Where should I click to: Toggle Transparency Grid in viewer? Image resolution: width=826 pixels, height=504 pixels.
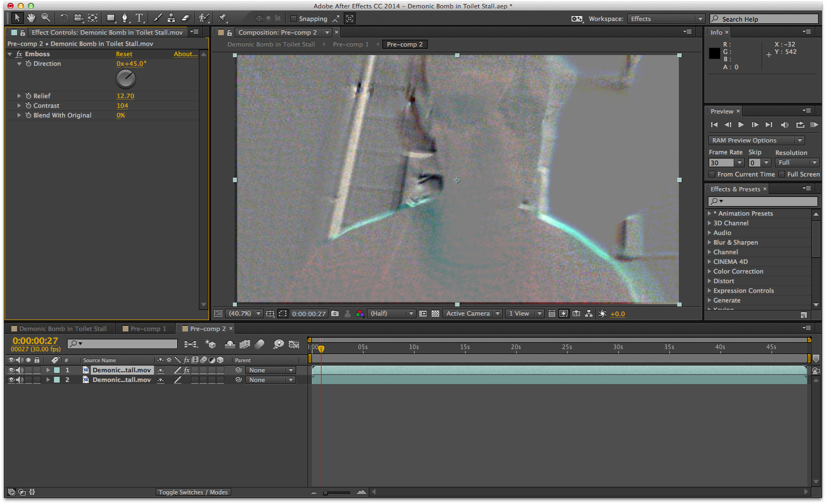point(435,313)
